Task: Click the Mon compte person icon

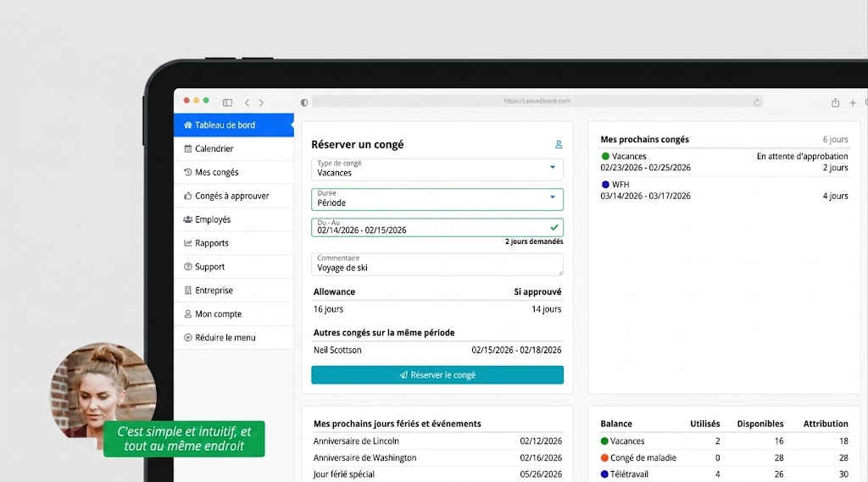Action: coord(187,313)
